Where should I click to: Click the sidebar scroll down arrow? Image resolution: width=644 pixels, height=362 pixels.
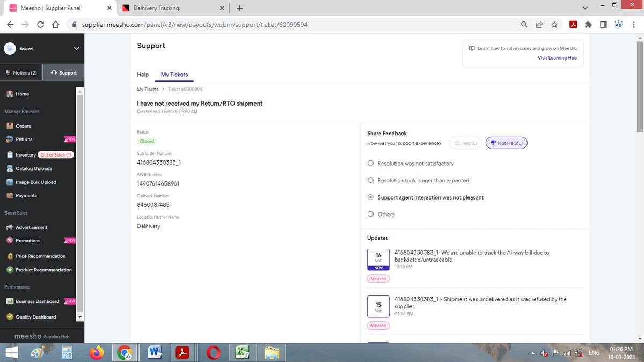click(x=80, y=317)
